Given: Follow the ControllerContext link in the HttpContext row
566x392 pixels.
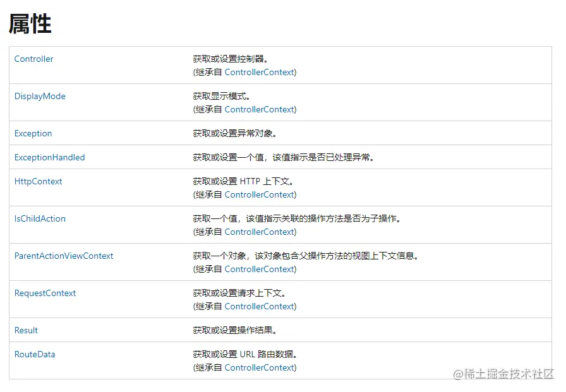Looking at the screenshot, I should click(x=260, y=194).
